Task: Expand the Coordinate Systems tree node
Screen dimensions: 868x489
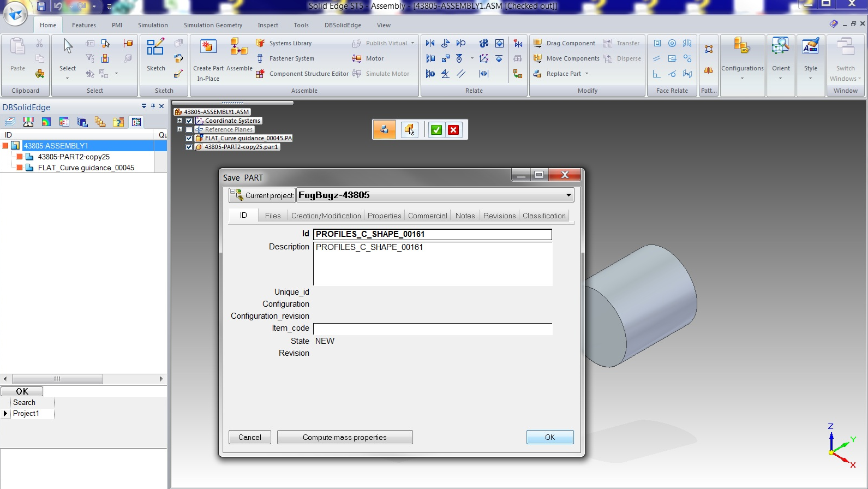Action: coord(179,121)
